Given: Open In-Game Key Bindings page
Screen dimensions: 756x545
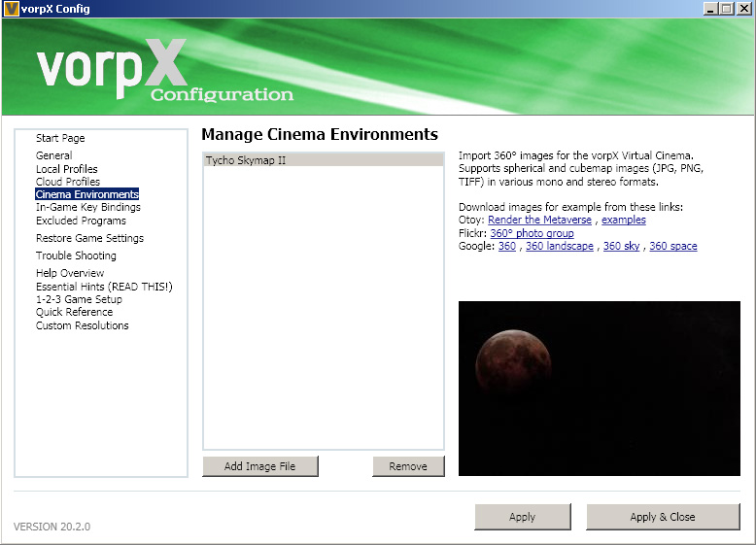Looking at the screenshot, I should coord(88,207).
